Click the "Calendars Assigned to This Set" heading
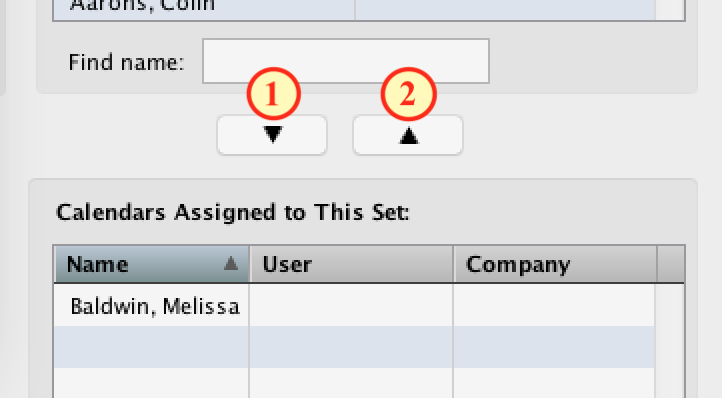 [233, 212]
